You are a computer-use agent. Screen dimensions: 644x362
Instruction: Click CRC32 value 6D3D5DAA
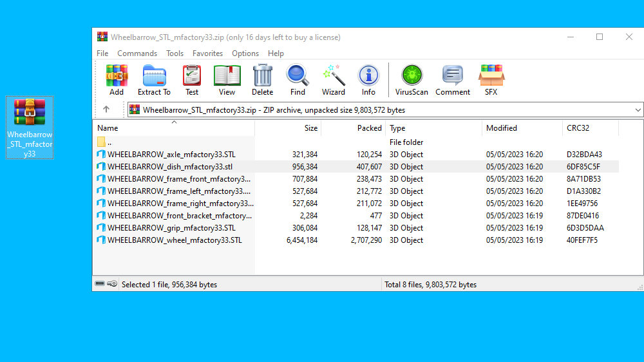point(585,227)
